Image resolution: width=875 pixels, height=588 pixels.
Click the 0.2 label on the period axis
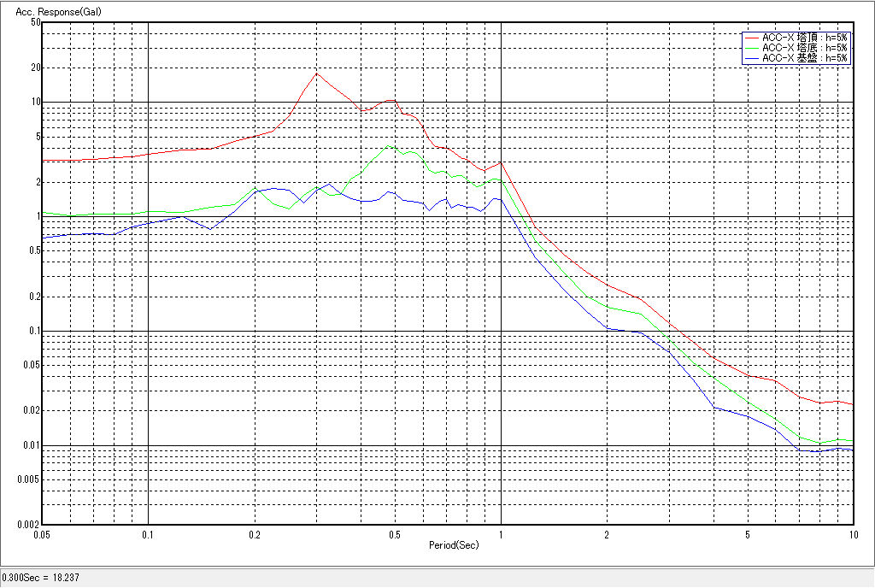[x=255, y=535]
